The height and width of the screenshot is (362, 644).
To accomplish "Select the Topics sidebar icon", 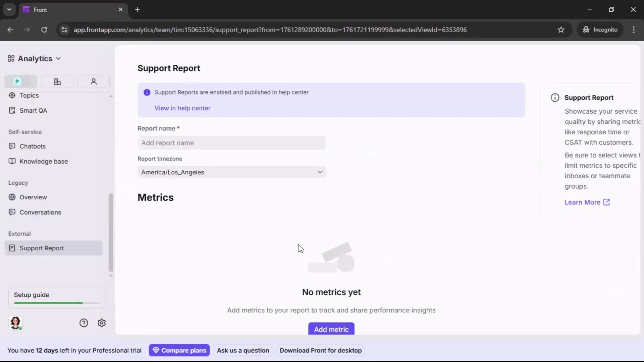I will click(x=12, y=96).
